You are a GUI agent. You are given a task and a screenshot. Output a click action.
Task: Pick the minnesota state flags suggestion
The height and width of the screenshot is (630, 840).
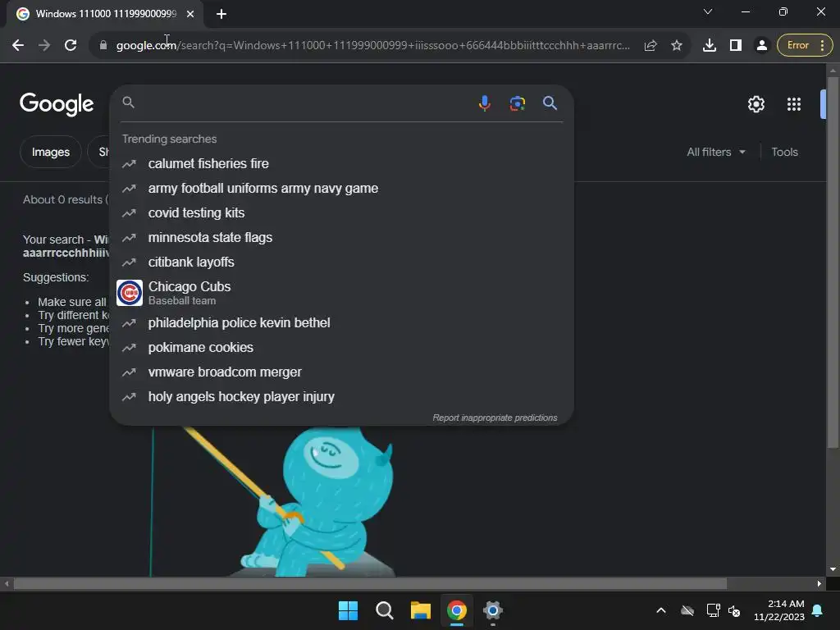point(341,237)
